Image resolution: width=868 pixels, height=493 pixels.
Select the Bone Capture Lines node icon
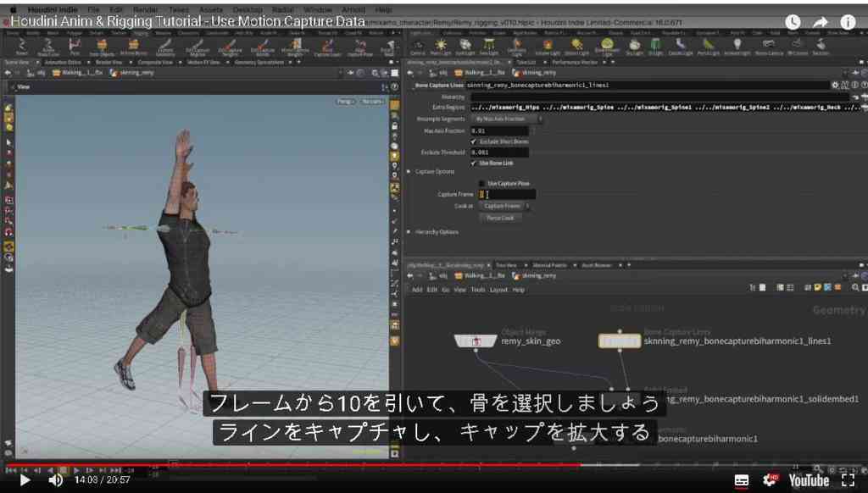pyautogui.click(x=620, y=341)
